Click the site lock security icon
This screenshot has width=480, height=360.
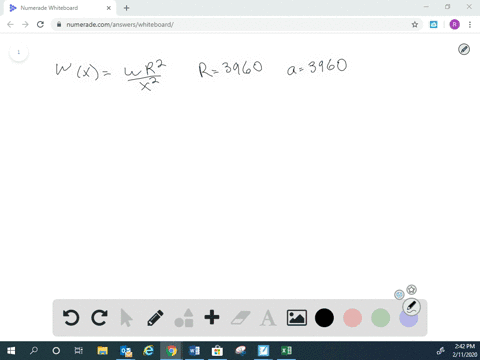tap(59, 25)
